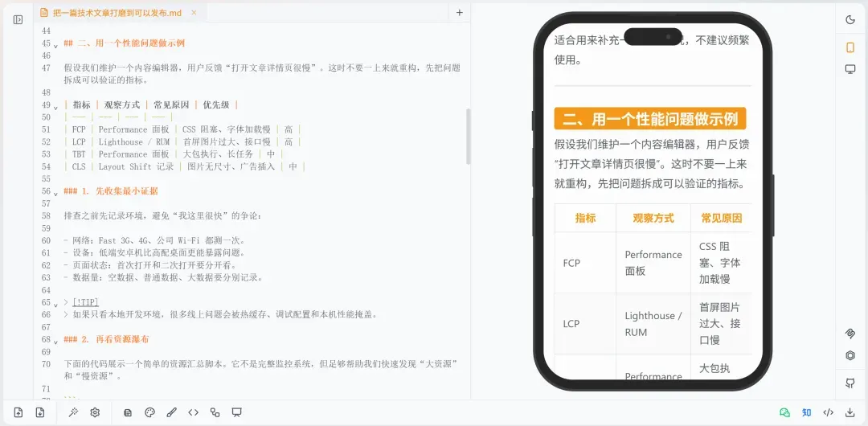Image resolution: width=868 pixels, height=426 pixels.
Task: Collapse fold arrow at line 56
Action: pos(56,193)
